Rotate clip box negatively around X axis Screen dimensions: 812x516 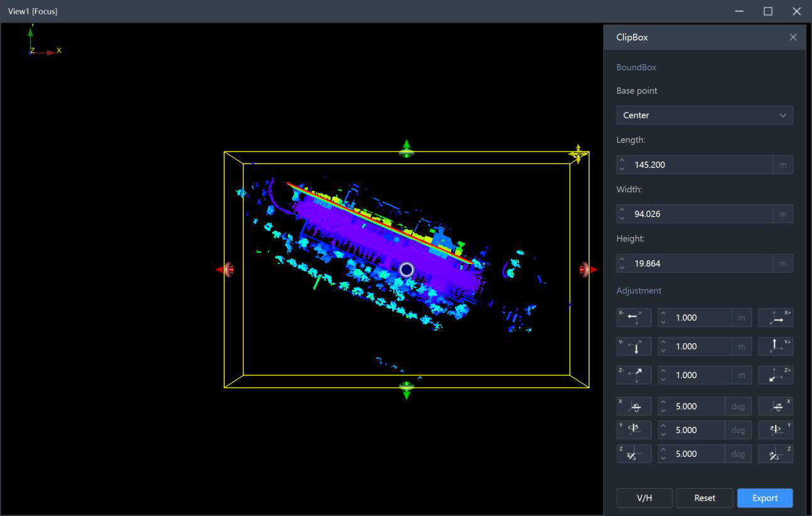[634, 407]
